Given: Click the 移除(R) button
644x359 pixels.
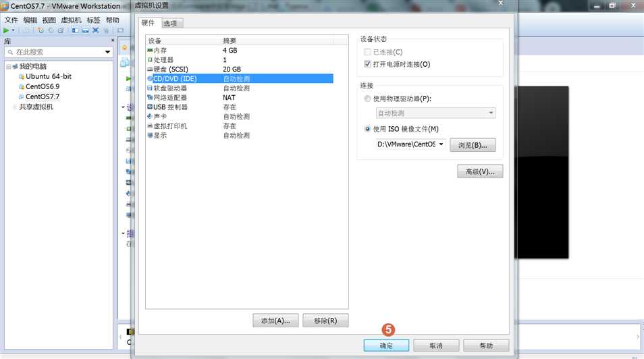Looking at the screenshot, I should 325,321.
